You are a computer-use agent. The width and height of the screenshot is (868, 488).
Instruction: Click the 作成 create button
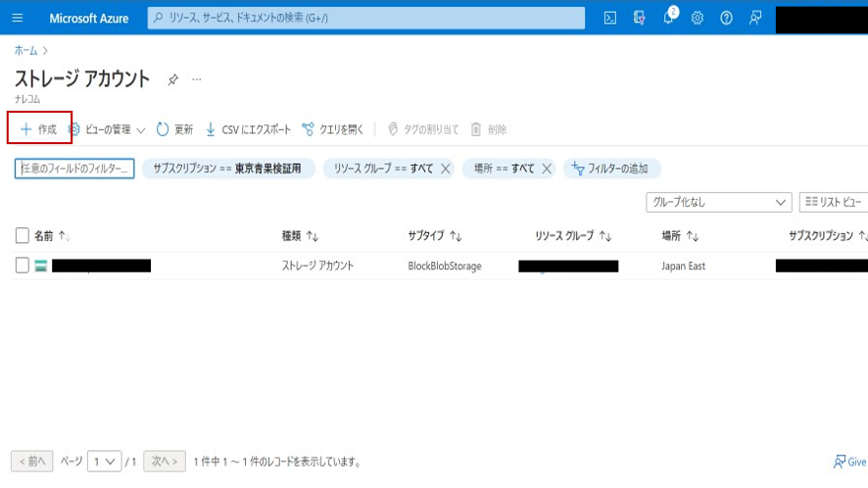39,129
